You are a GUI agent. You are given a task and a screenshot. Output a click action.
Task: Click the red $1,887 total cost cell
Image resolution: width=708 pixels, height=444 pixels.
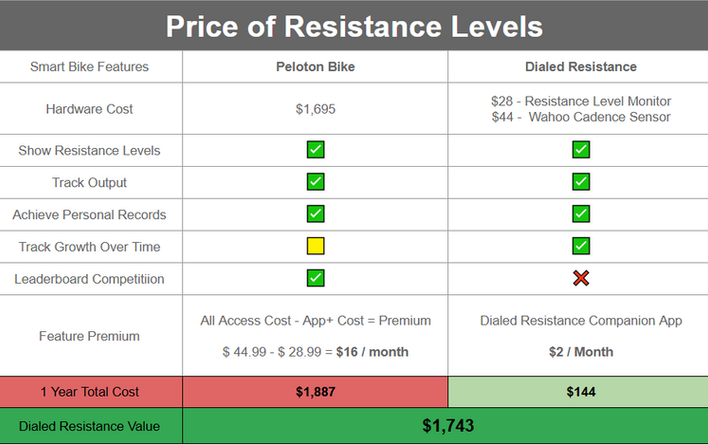(x=315, y=392)
